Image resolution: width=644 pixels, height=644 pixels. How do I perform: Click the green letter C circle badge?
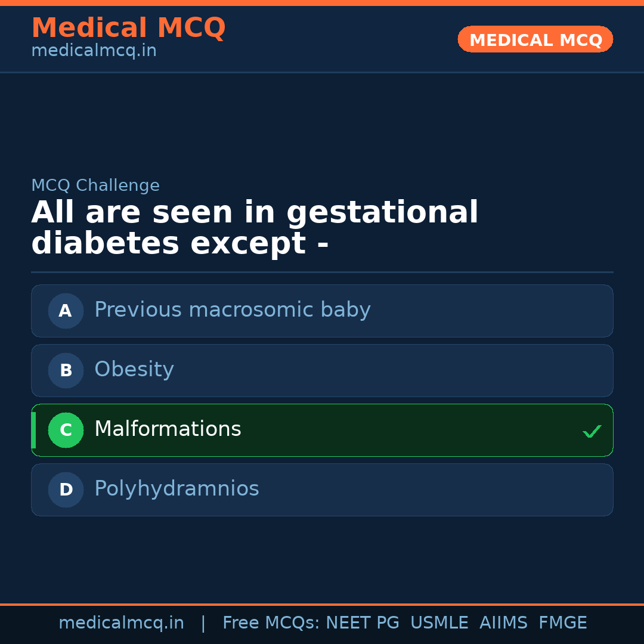[66, 430]
